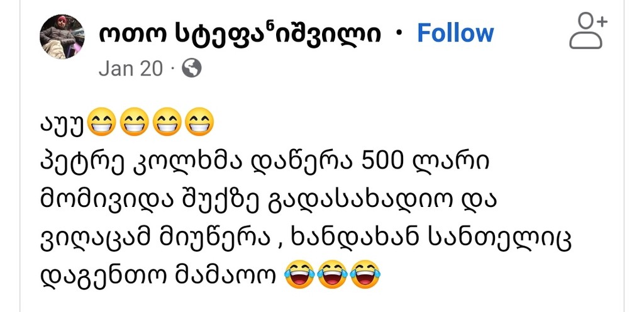
Task: Click the first tears-of-joy emoji after მამაოო
Action: [x=300, y=274]
